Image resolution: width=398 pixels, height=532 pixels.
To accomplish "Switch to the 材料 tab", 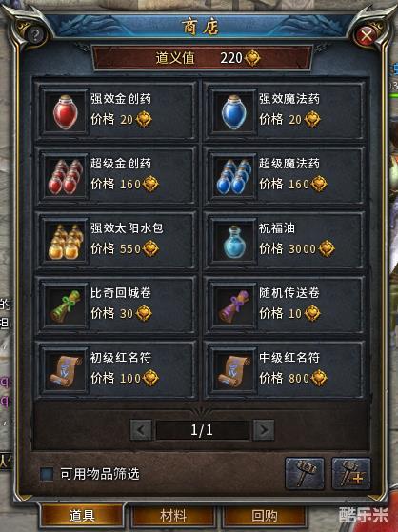I will point(173,516).
